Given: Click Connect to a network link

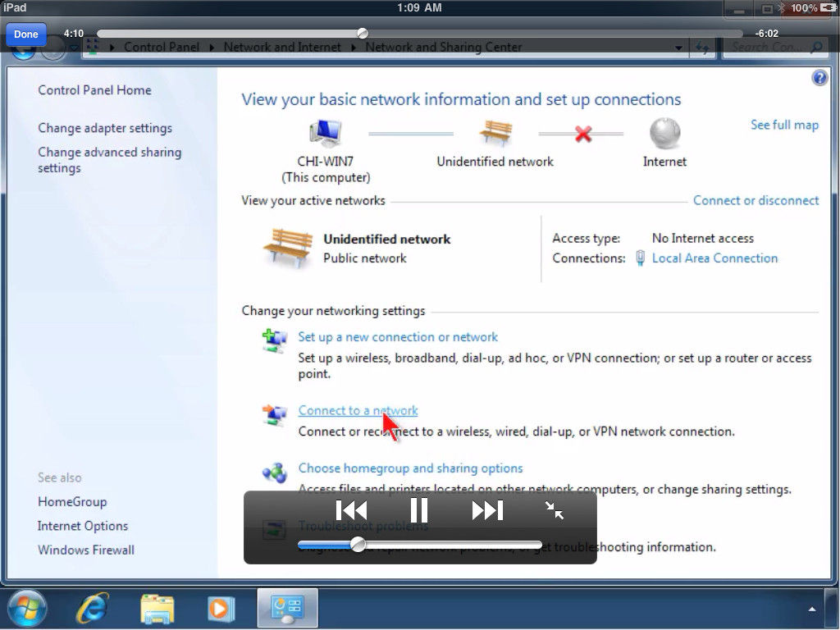Looking at the screenshot, I should [x=358, y=410].
